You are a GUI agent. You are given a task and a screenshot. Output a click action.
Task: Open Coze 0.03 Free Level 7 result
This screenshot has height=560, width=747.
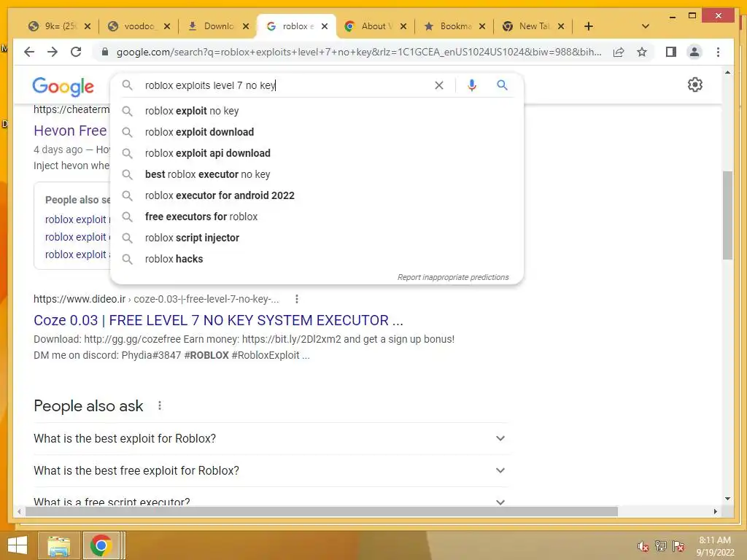coord(218,320)
